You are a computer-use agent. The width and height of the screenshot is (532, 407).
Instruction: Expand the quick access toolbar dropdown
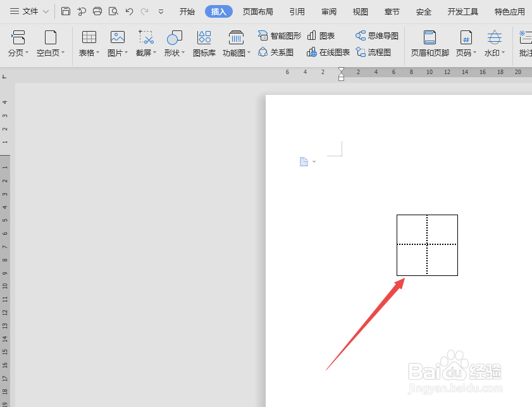161,12
